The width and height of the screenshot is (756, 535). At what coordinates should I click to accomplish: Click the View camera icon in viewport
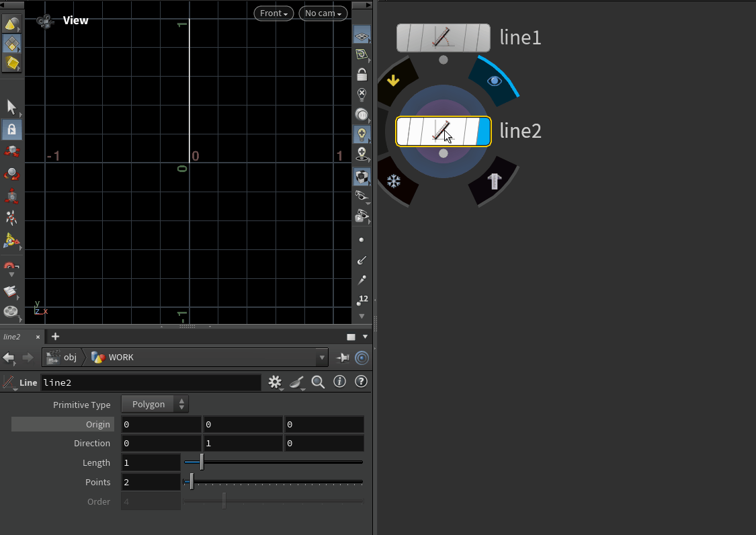click(45, 21)
